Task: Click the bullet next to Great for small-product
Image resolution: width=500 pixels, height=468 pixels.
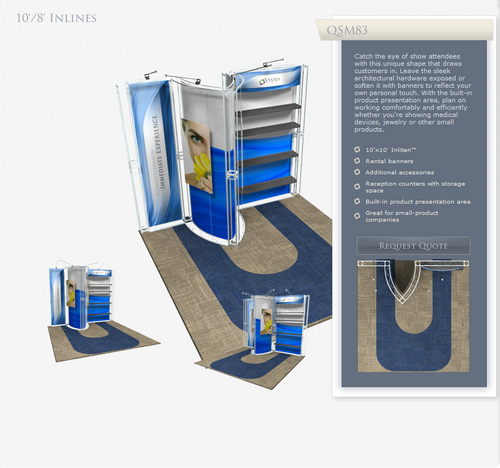Action: click(357, 216)
